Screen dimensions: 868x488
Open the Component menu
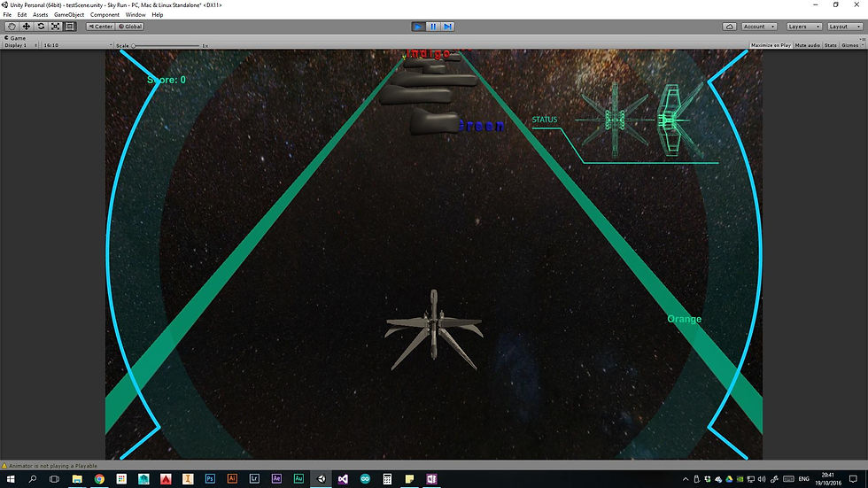(105, 15)
